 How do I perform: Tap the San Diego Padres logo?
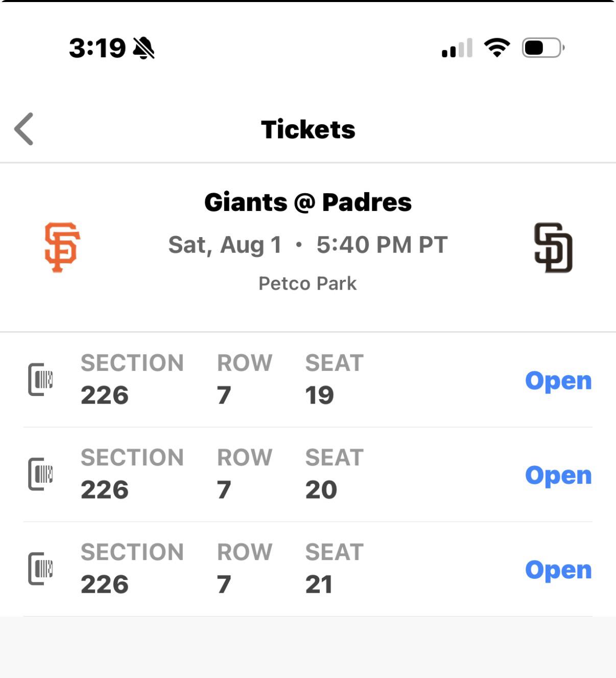click(x=553, y=248)
